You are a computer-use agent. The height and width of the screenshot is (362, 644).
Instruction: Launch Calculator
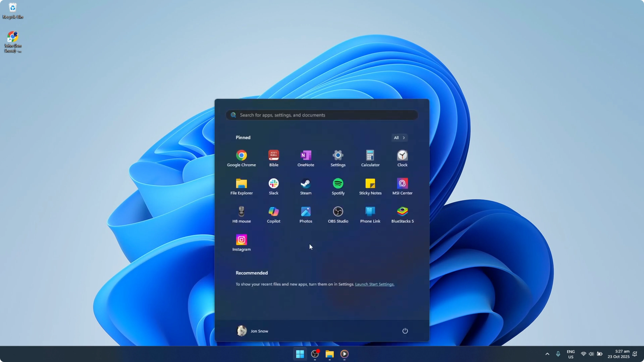tap(370, 158)
